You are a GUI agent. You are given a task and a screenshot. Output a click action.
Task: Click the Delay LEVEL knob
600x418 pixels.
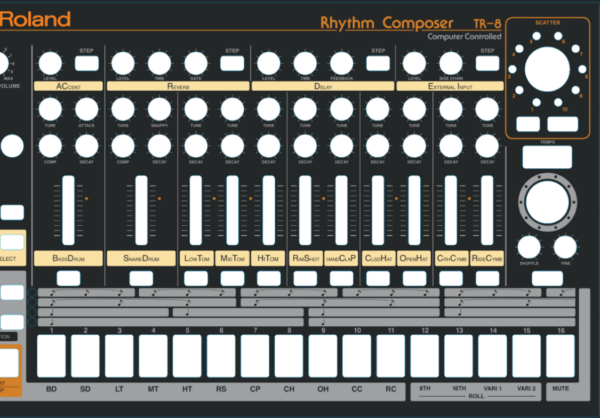(269, 64)
